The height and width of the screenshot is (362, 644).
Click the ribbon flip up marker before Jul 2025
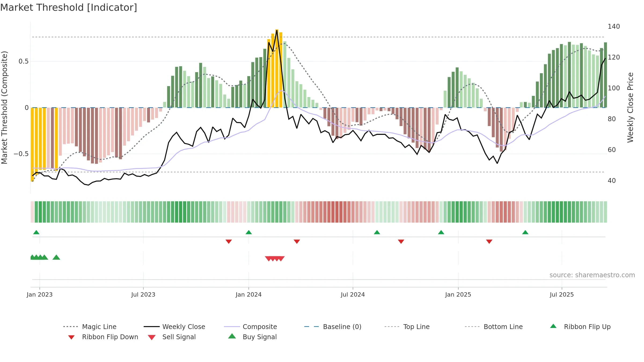click(x=525, y=232)
